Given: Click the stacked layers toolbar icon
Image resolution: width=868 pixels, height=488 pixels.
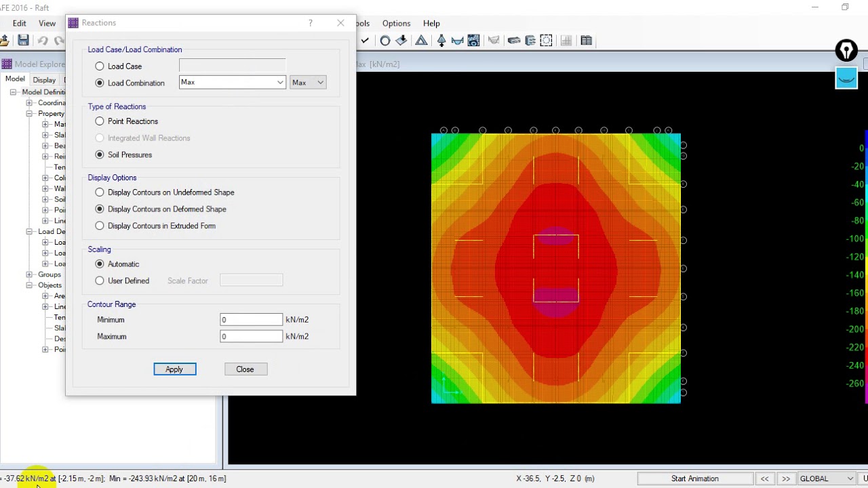Looking at the screenshot, I should pos(530,41).
